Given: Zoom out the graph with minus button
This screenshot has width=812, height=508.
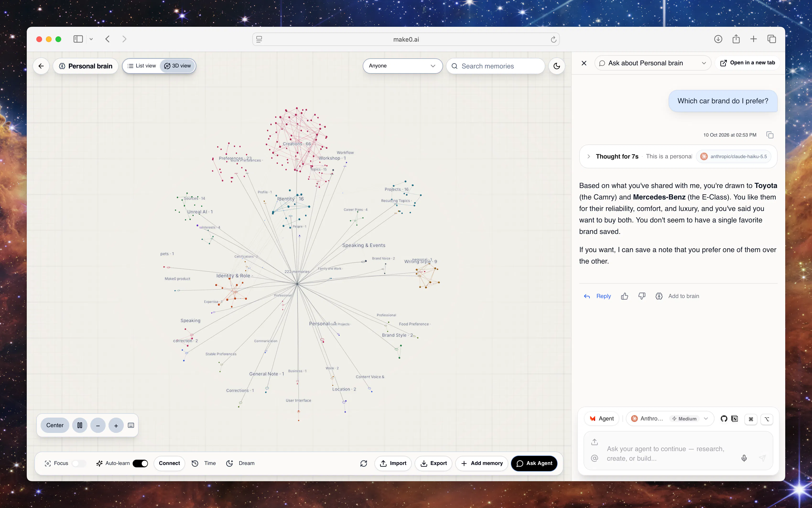Looking at the screenshot, I should coord(98,425).
